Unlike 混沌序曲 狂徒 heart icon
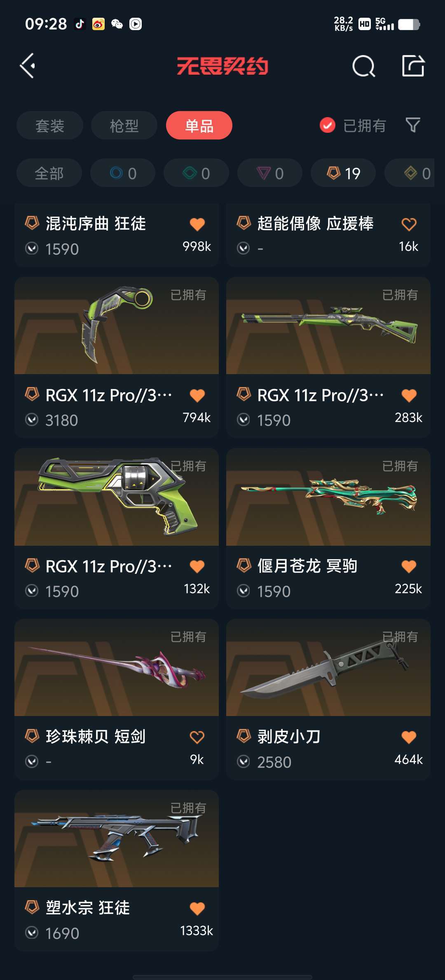The image size is (445, 980). point(197,224)
